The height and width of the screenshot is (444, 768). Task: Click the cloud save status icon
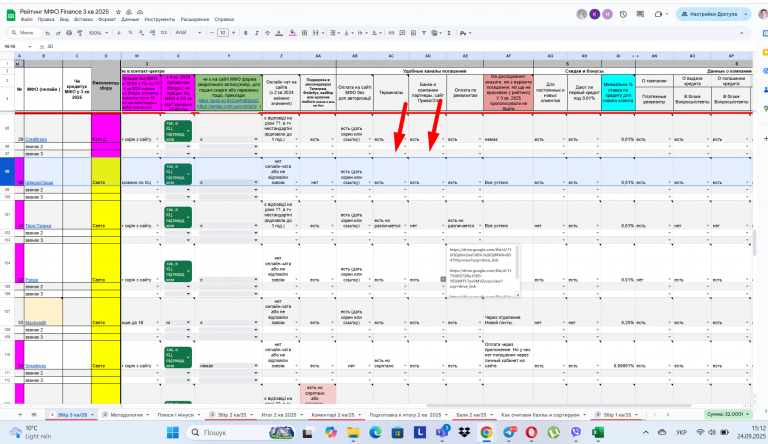[x=140, y=12]
